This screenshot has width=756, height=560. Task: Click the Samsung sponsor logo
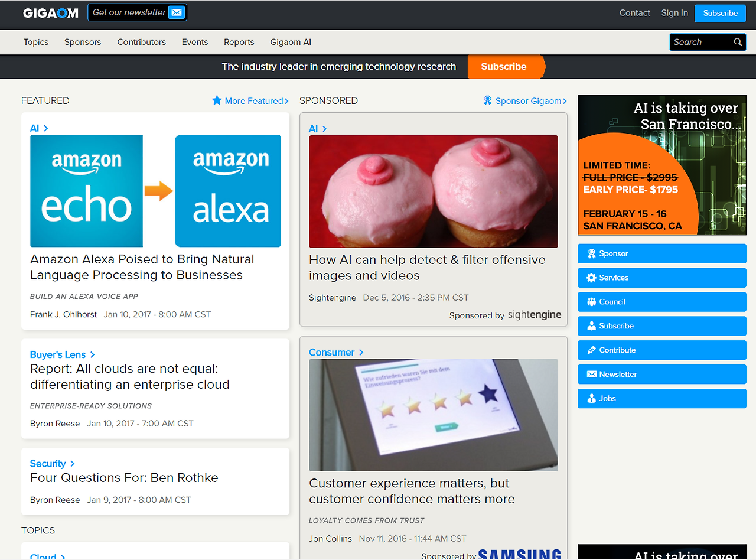(x=520, y=554)
